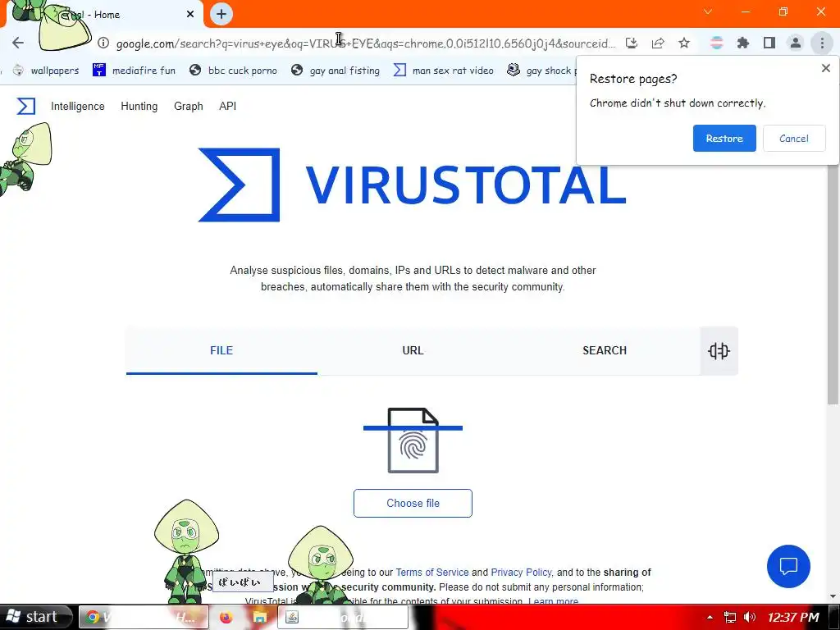Click the icon beside the SEARCH tab
The image size is (840, 630).
(x=719, y=351)
